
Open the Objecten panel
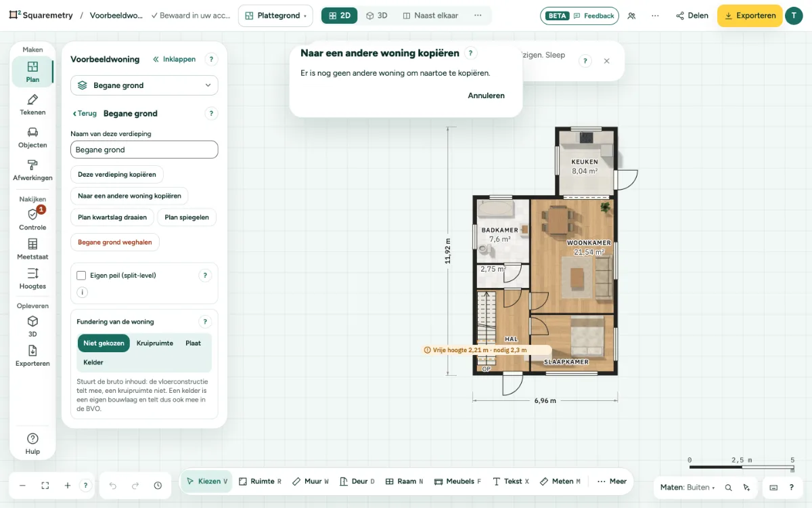point(32,137)
